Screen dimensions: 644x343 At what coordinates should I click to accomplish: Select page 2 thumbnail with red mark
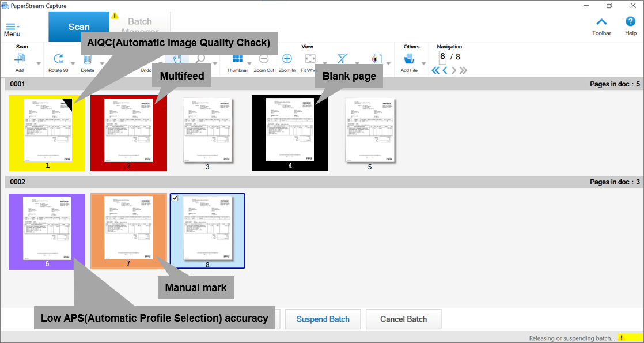[128, 133]
